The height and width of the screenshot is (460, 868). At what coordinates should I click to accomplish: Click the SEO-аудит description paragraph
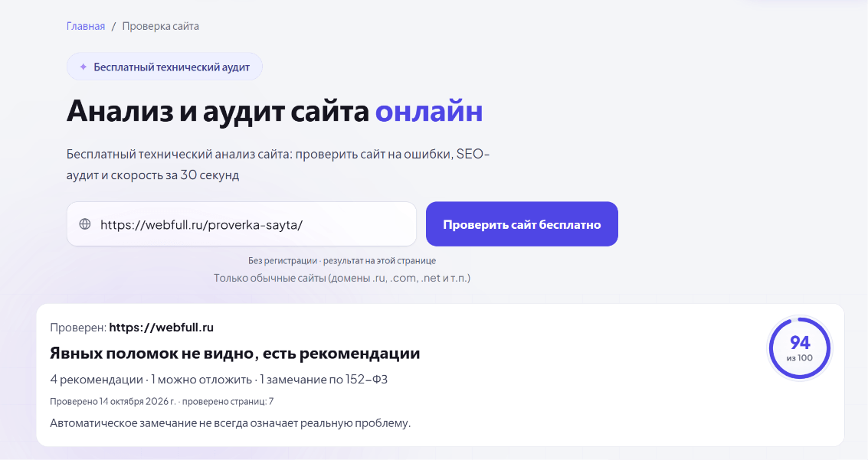click(278, 165)
